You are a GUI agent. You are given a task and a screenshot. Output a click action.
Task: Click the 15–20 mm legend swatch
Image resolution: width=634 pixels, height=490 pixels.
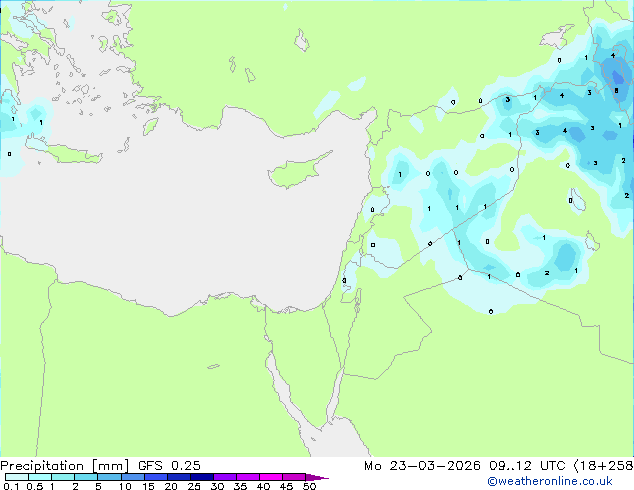(x=155, y=477)
